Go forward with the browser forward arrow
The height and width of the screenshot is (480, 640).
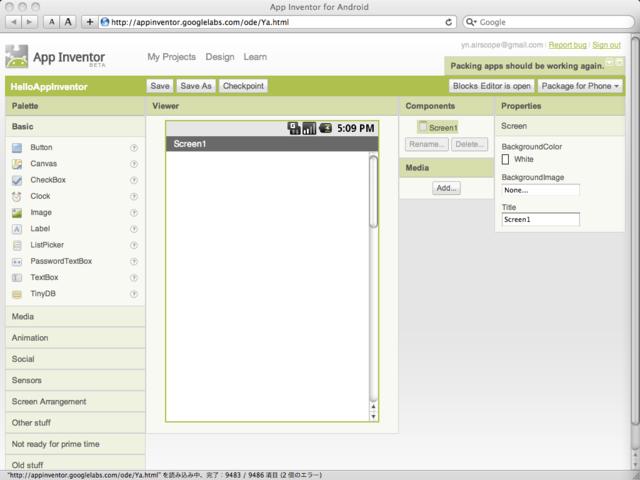coord(29,22)
